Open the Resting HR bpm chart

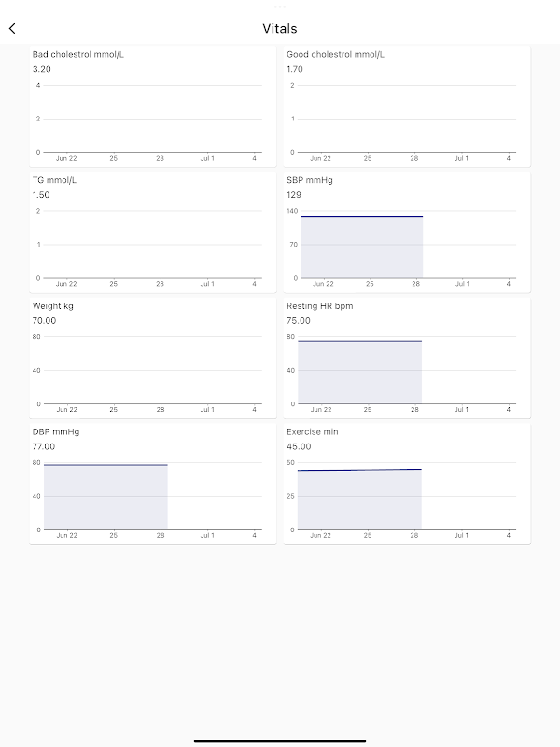[407, 358]
